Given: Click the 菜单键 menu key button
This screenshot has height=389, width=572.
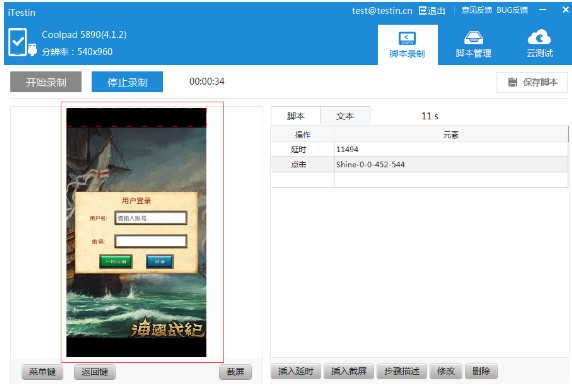Looking at the screenshot, I should tap(42, 372).
